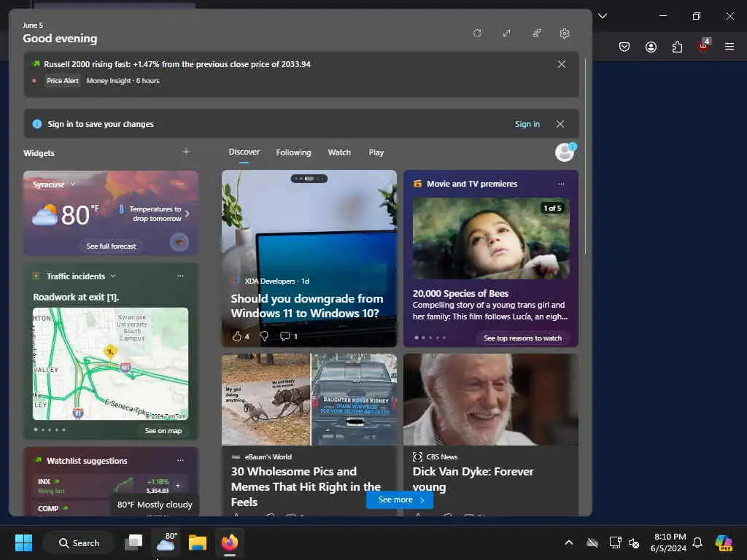Viewport: 747px width, 560px height.
Task: Add a widget with plus icon
Action: 186,152
